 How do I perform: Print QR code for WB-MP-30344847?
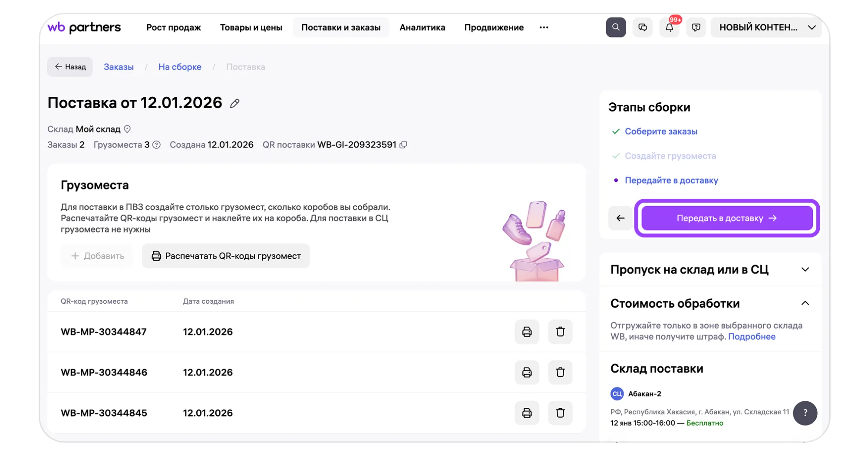tap(526, 332)
